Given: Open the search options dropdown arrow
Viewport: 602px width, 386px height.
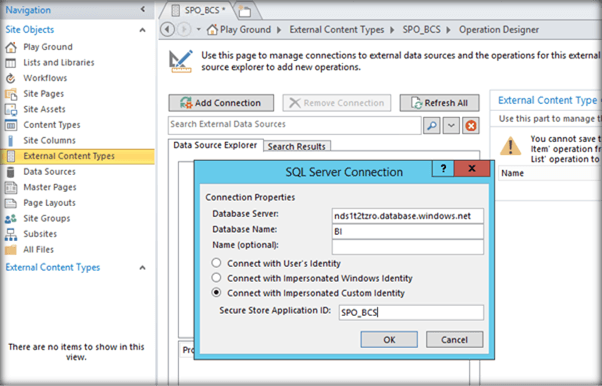Looking at the screenshot, I should pyautogui.click(x=451, y=126).
